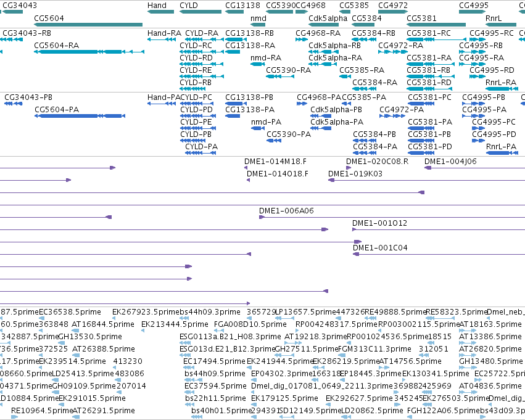Image resolution: width=525 pixels, height=420 pixels.
Task: Click the CG13138 gene label
Action: pyautogui.click(x=242, y=6)
